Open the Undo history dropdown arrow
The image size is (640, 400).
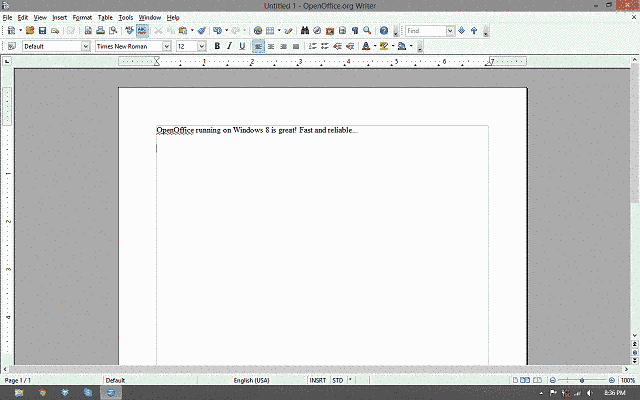tap(226, 31)
